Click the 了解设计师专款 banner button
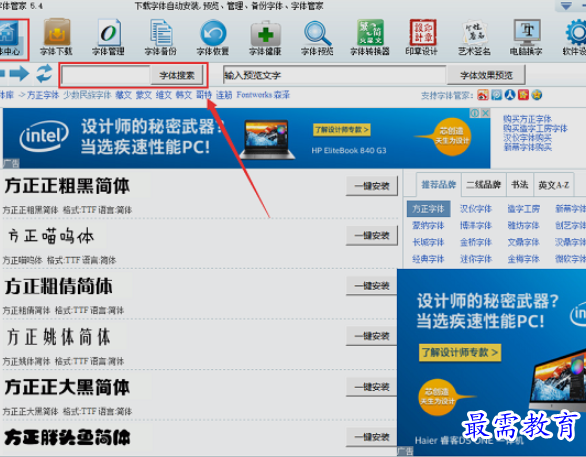 coord(342,130)
